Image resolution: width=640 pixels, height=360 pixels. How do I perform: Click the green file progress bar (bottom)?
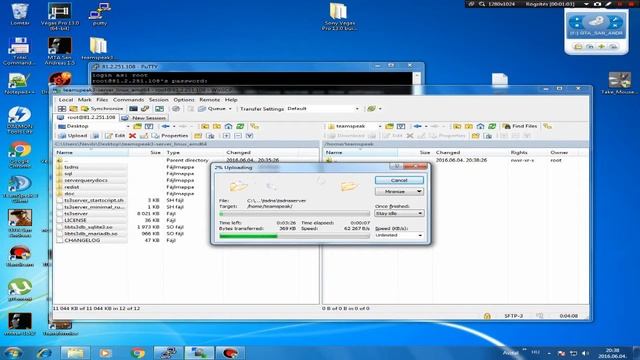click(294, 236)
